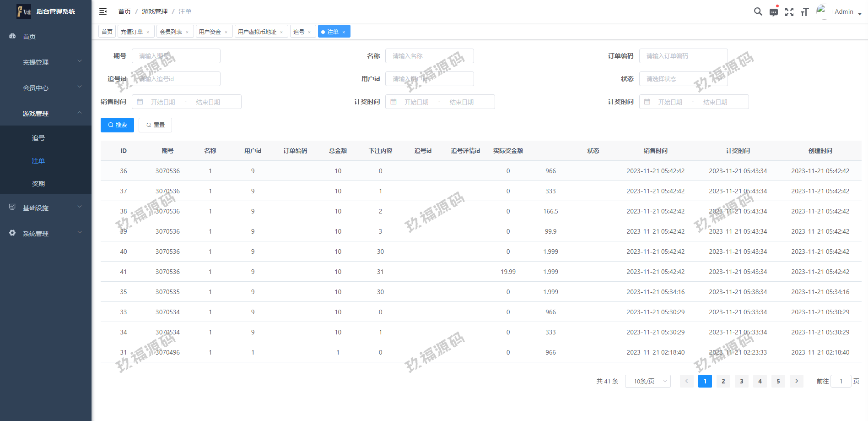The image size is (868, 421).
Task: Close the 充值订单 tab
Action: click(148, 32)
